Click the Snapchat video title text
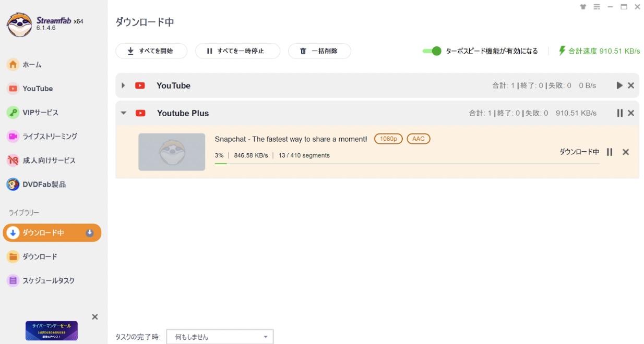 (291, 139)
